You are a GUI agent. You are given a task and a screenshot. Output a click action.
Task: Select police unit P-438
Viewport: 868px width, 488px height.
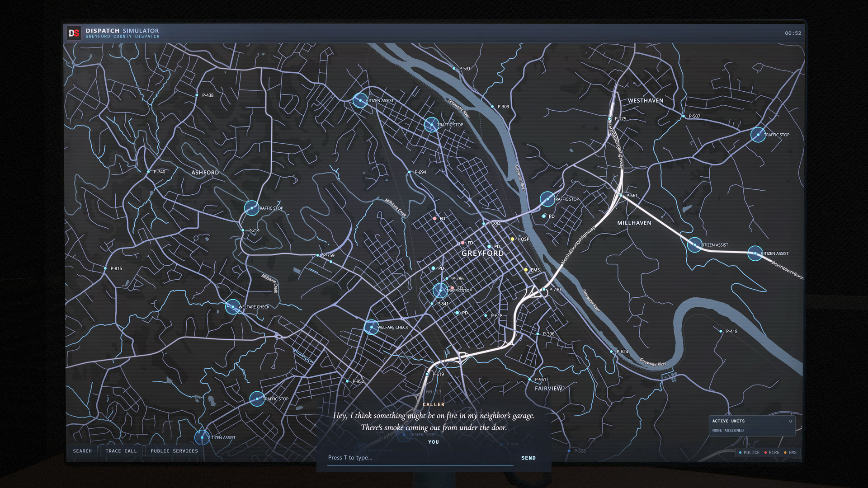(x=197, y=95)
